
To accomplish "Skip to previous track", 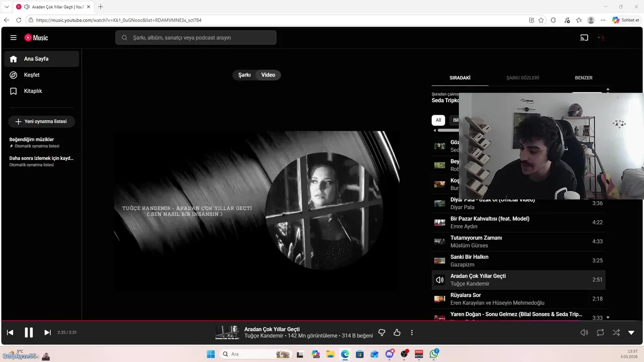I will pos(10,332).
